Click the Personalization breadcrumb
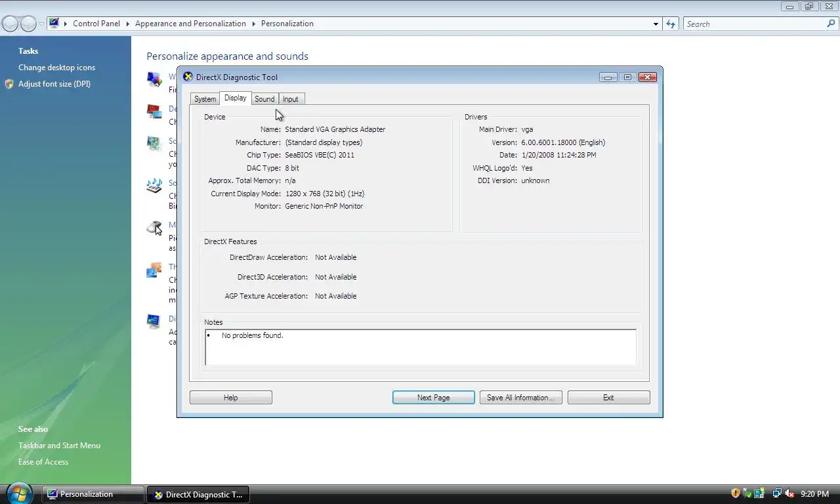The width and height of the screenshot is (840, 504). click(287, 24)
